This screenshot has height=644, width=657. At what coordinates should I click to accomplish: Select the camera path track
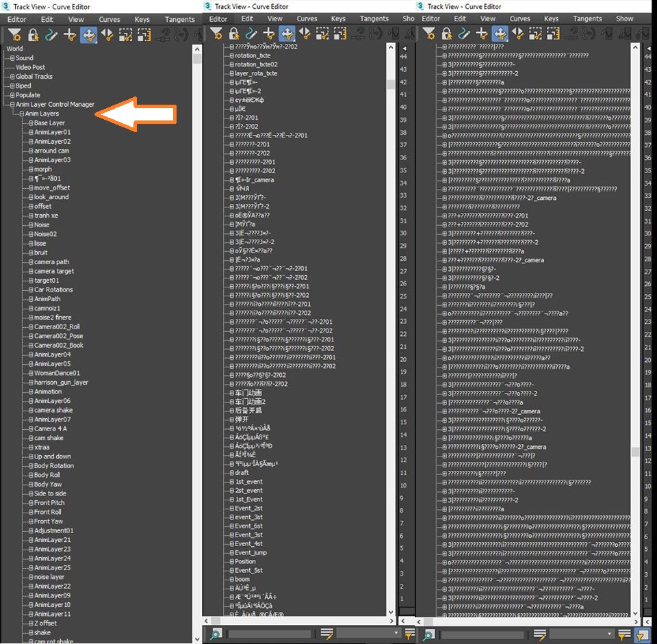pos(47,261)
